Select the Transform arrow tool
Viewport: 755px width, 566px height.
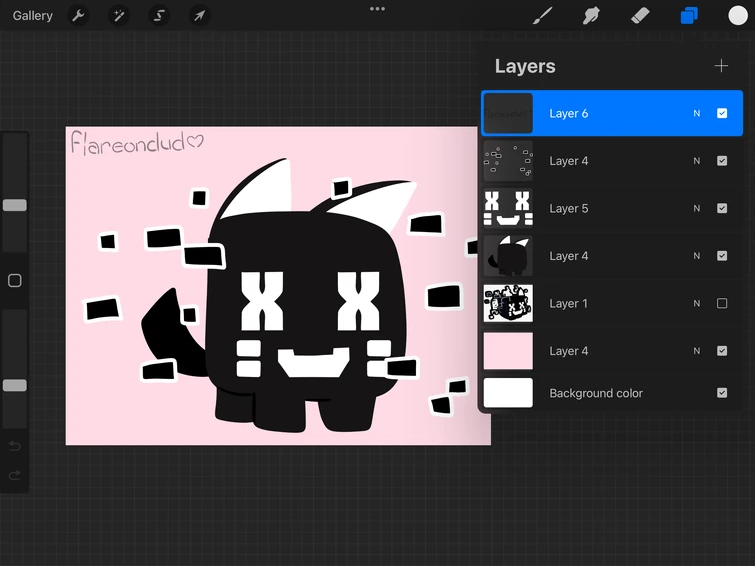tap(199, 16)
